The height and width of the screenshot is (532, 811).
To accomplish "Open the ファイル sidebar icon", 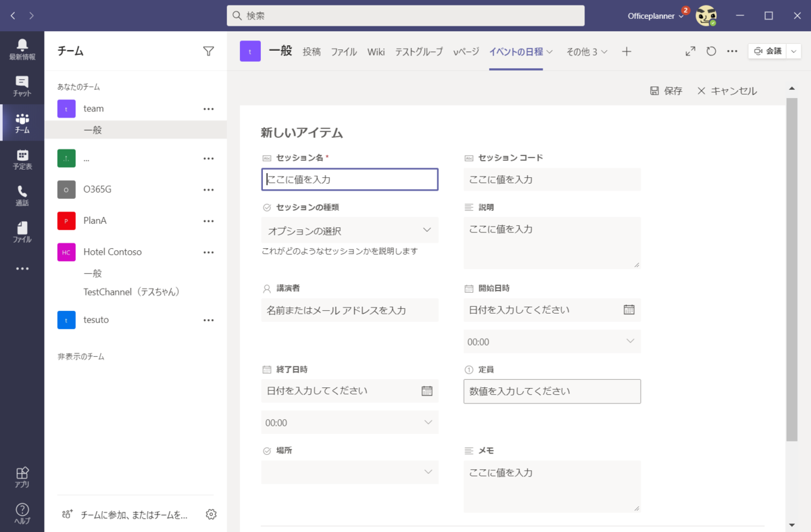I will click(22, 232).
